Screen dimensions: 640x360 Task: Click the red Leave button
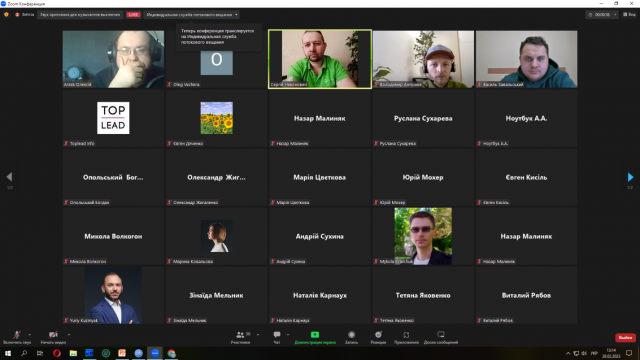pos(625,338)
